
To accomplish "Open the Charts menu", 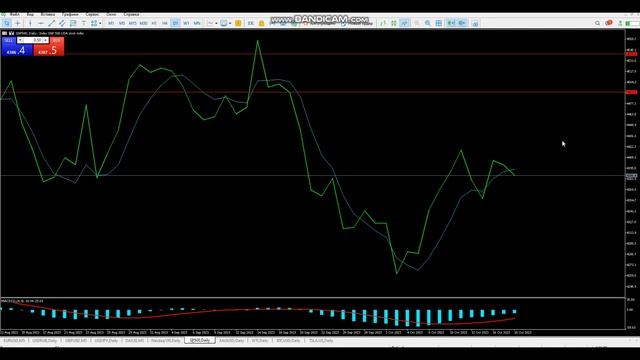I will tap(70, 14).
